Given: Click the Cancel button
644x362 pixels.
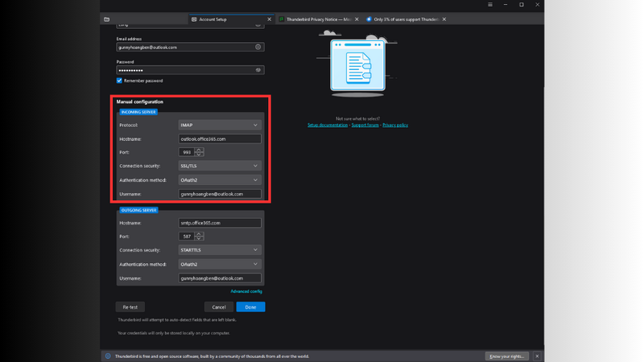Looking at the screenshot, I should point(219,307).
